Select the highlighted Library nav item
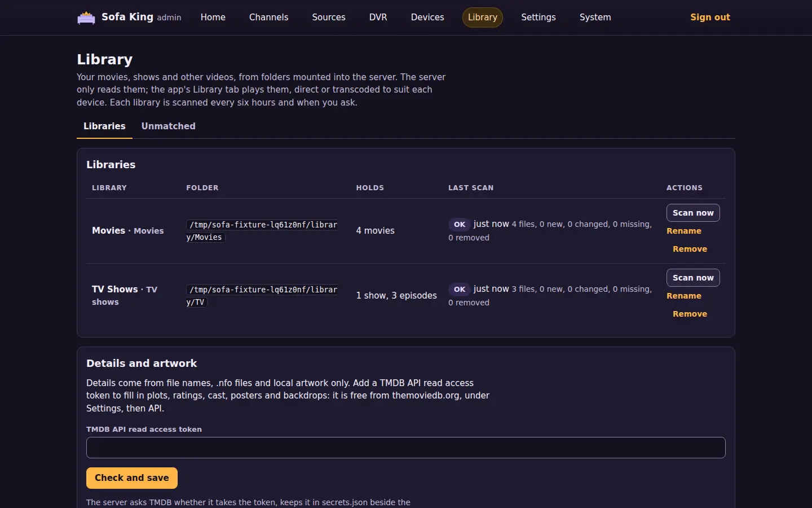Image resolution: width=812 pixels, height=508 pixels. click(x=483, y=17)
